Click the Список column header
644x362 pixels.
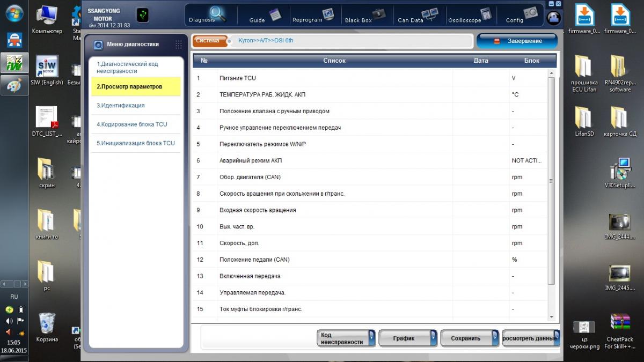pyautogui.click(x=334, y=61)
